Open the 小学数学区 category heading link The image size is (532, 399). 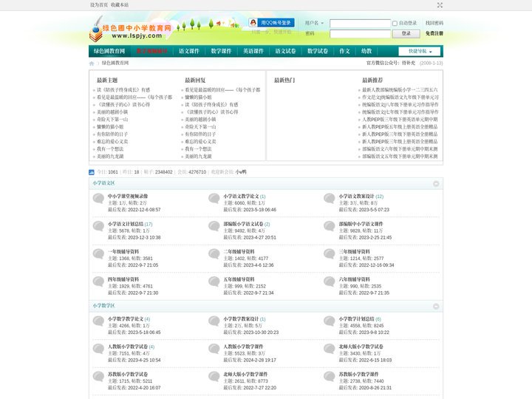tap(104, 306)
